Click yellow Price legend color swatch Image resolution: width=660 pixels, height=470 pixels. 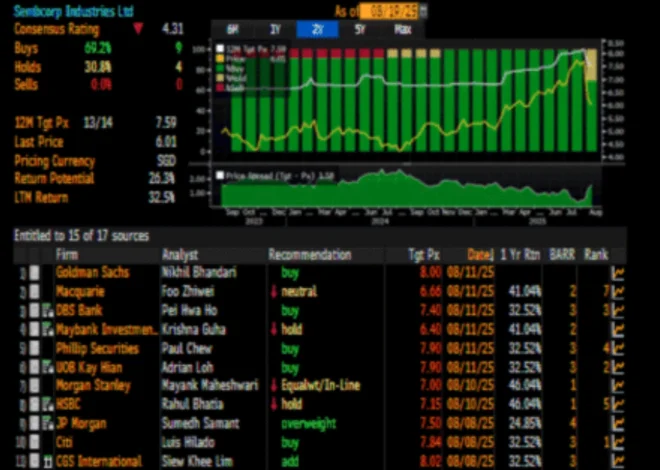[x=220, y=59]
